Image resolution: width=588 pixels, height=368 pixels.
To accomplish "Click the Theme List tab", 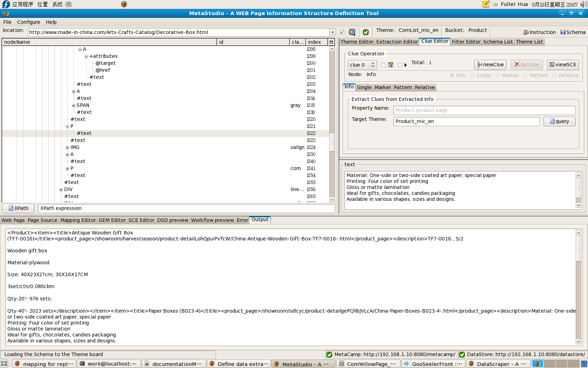I will pyautogui.click(x=529, y=42).
